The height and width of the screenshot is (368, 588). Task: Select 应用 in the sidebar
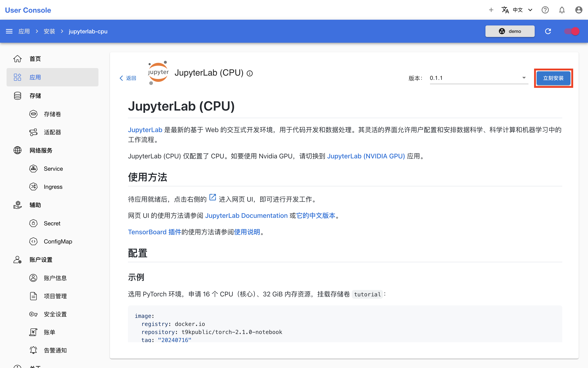click(52, 77)
